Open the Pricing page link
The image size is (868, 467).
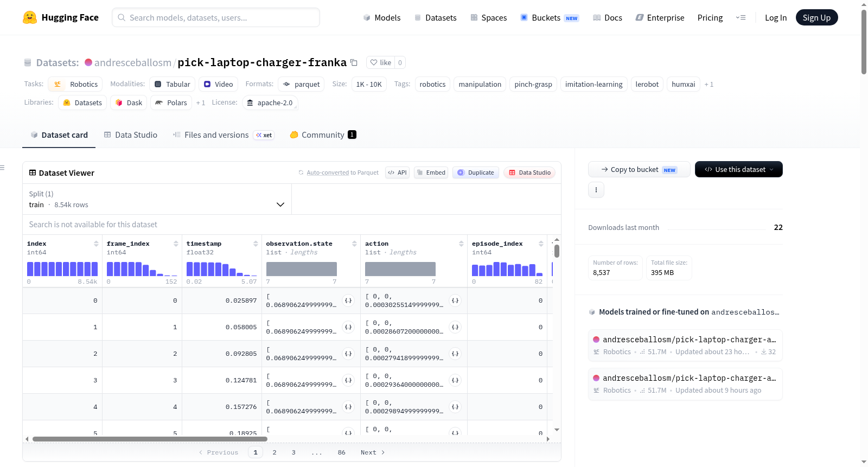click(x=710, y=17)
